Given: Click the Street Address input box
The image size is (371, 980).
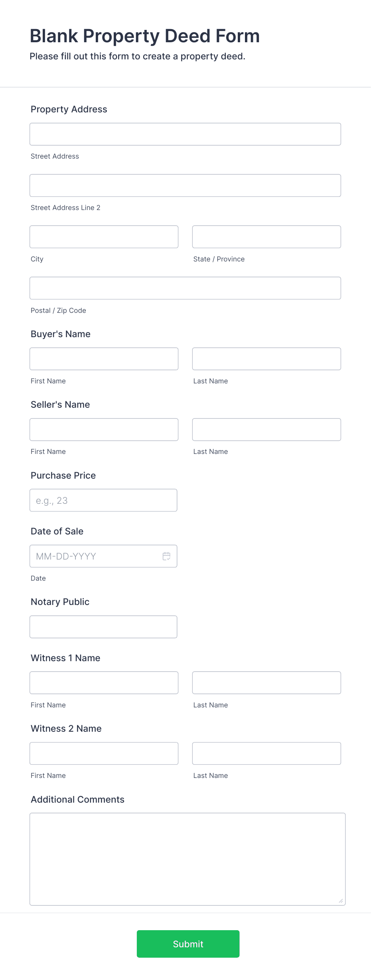Looking at the screenshot, I should [x=185, y=134].
